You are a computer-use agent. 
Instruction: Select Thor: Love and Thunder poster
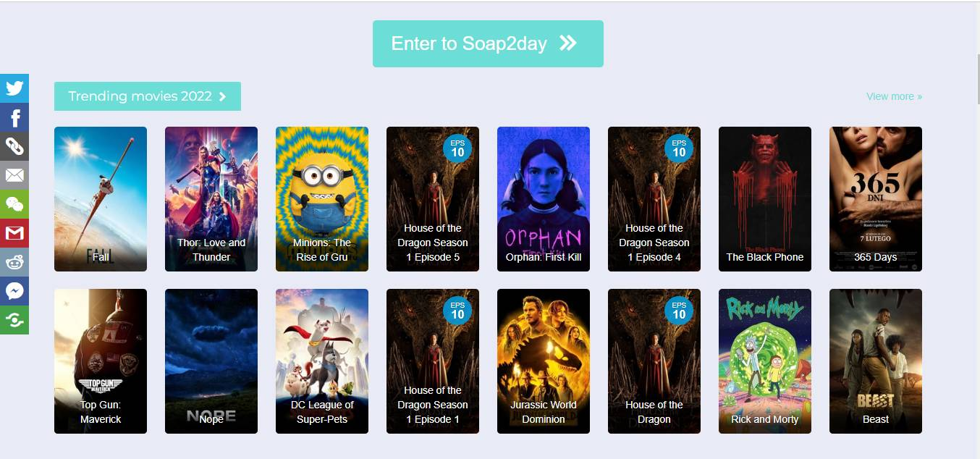(x=211, y=199)
